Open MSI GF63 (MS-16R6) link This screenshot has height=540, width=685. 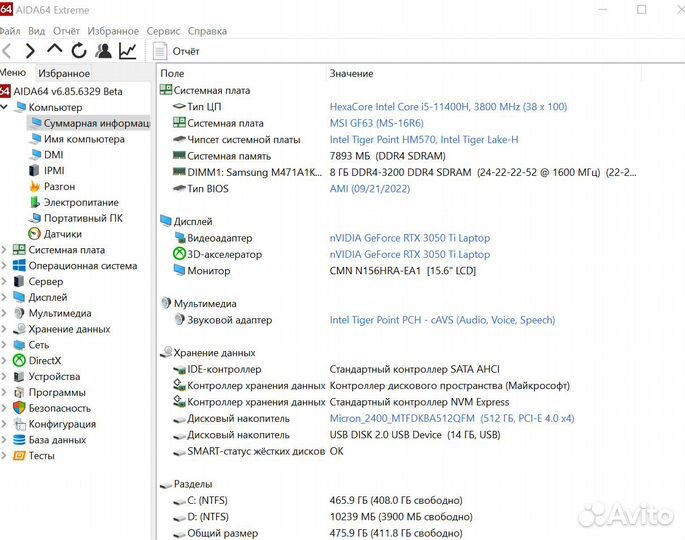pyautogui.click(x=377, y=123)
